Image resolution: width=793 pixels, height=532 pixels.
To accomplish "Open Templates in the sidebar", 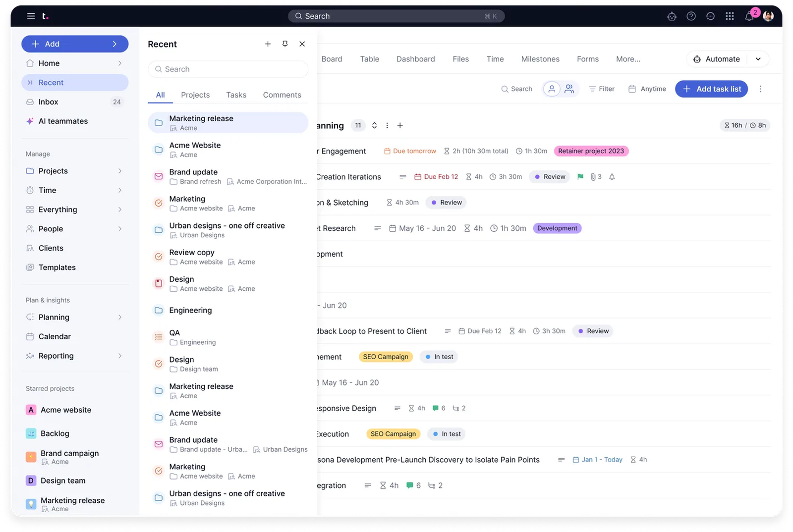I will 75,268.
